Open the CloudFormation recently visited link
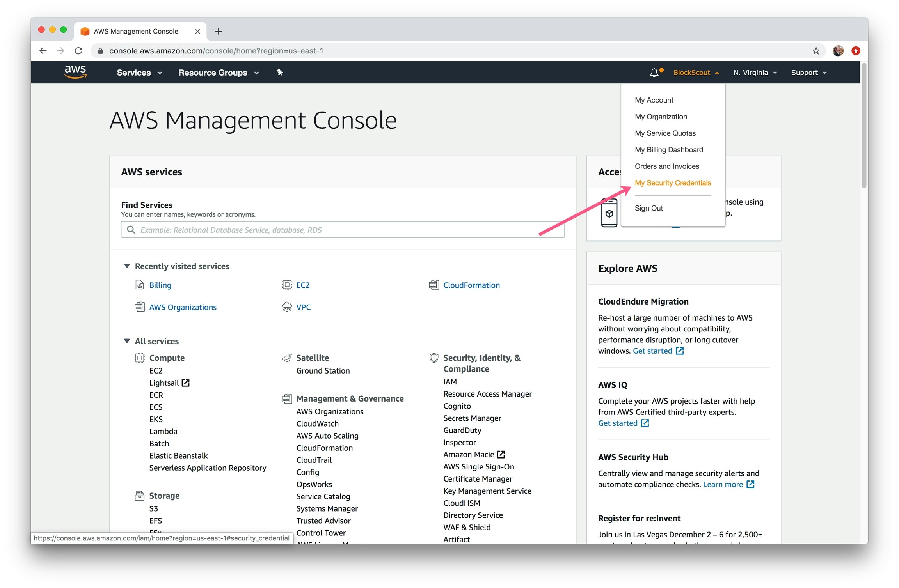This screenshot has height=588, width=899. [471, 285]
